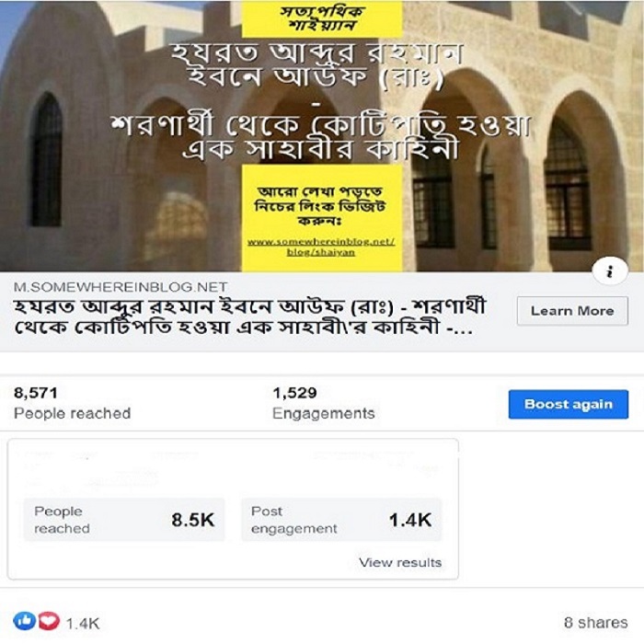This screenshot has height=644, width=644.
Task: Click the info "i" icon on image
Action: 610,271
